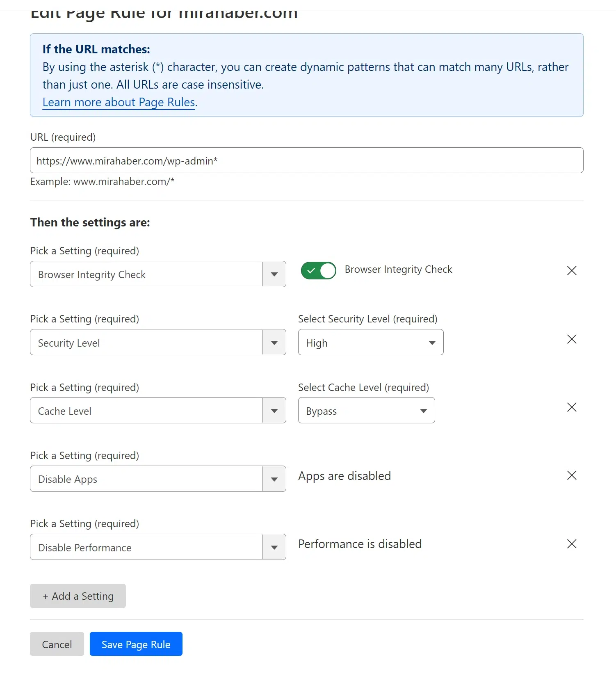This screenshot has height=690, width=616.
Task: Click the 'Example: www.mirahaber.com/*' hint text
Action: pyautogui.click(x=103, y=182)
